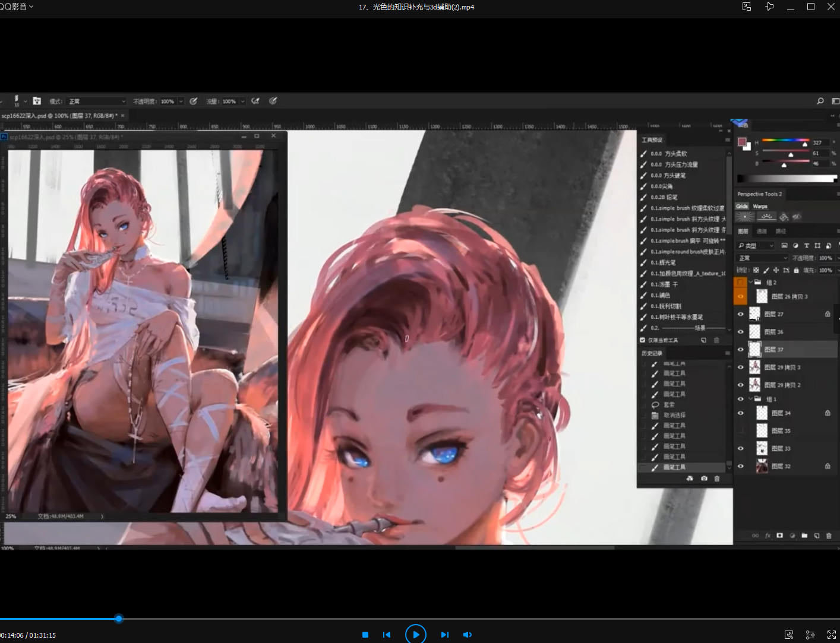This screenshot has width=840, height=643.
Task: Click the camera snapshot icon in history panel
Action: (704, 479)
